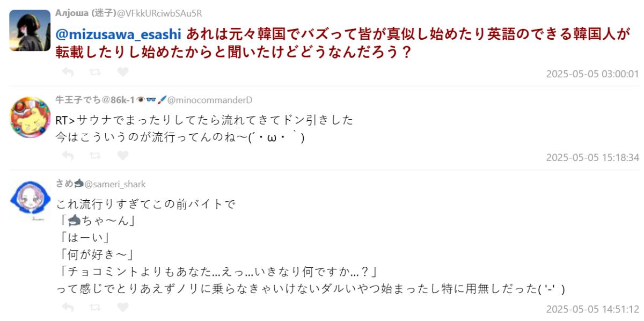View さめ's blue-hooded avatar image
This screenshot has width=644, height=321.
(30, 200)
